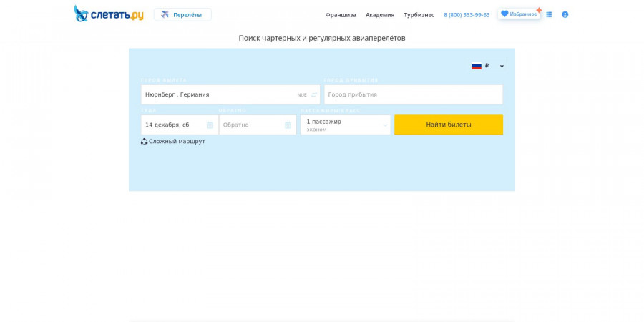Open the apps grid icon in header

tap(549, 14)
